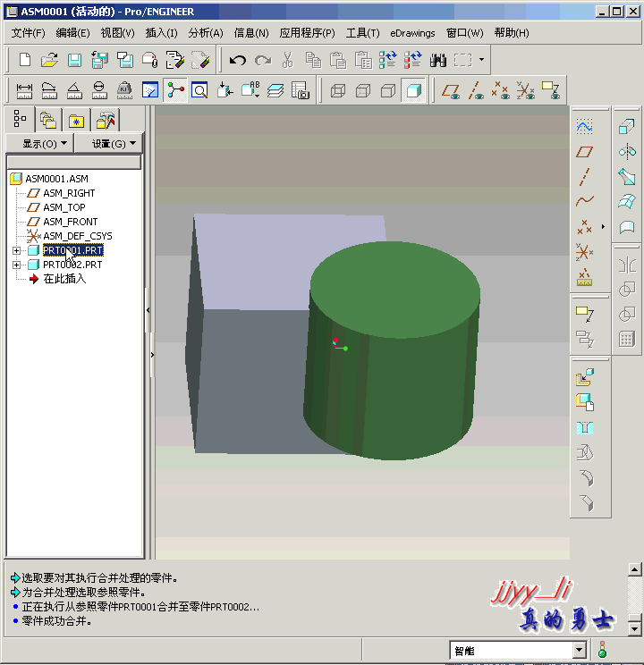Viewport: 644px width, 665px height.
Task: Save the model with the floppy disk icon
Action: point(75,60)
